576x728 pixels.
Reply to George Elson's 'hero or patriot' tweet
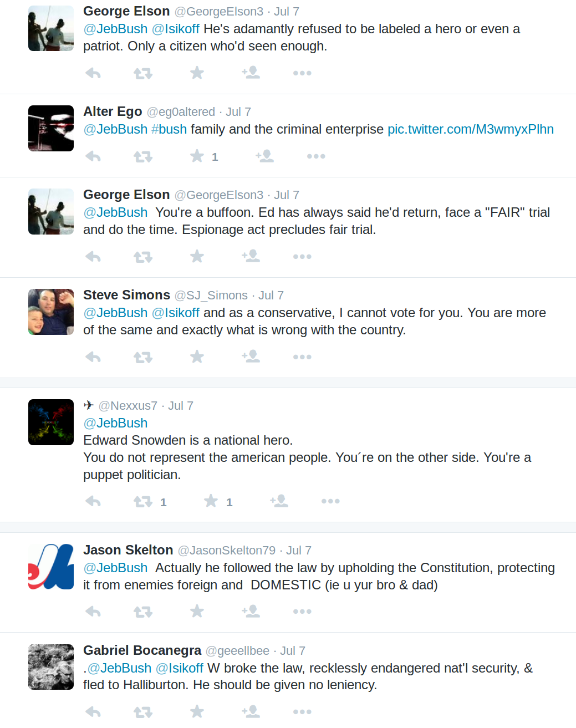(x=93, y=73)
